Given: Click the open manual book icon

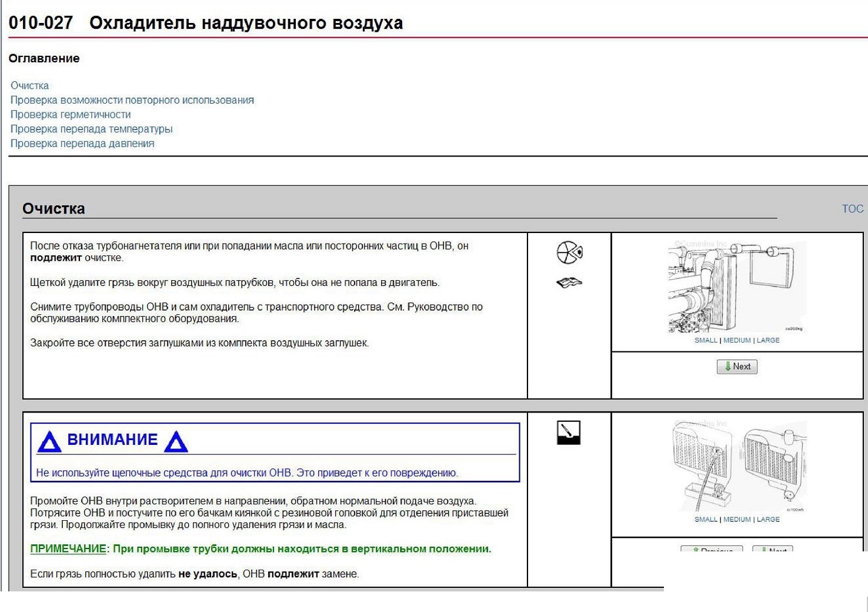Looking at the screenshot, I should click(569, 283).
